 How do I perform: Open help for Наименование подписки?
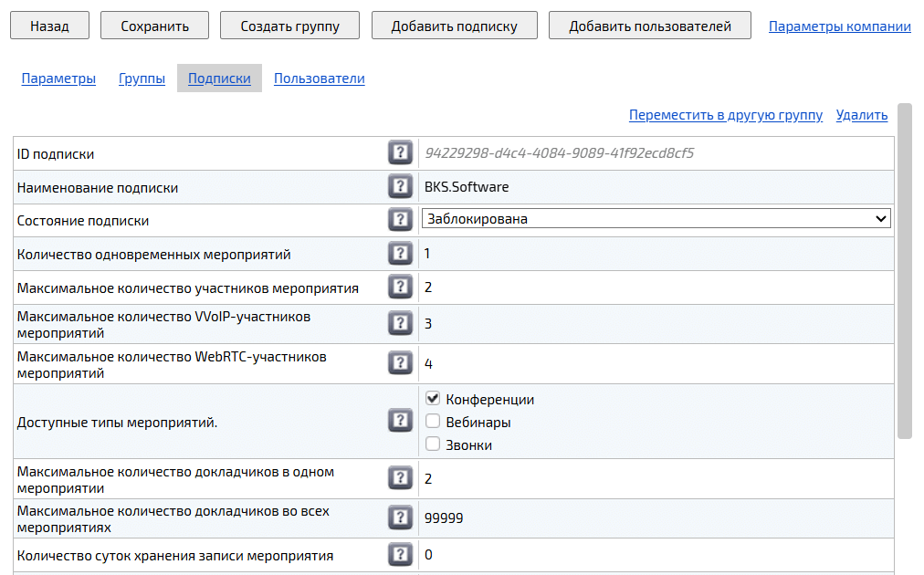(400, 186)
